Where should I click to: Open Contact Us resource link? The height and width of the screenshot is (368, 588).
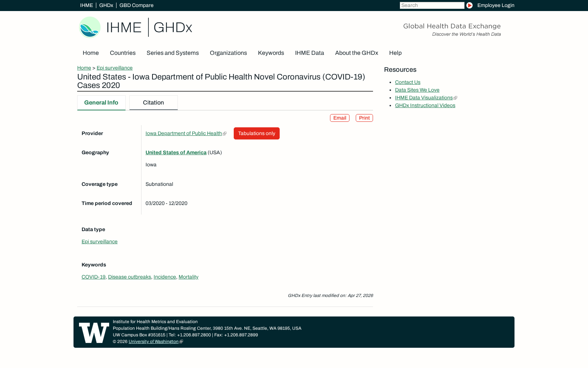408,82
